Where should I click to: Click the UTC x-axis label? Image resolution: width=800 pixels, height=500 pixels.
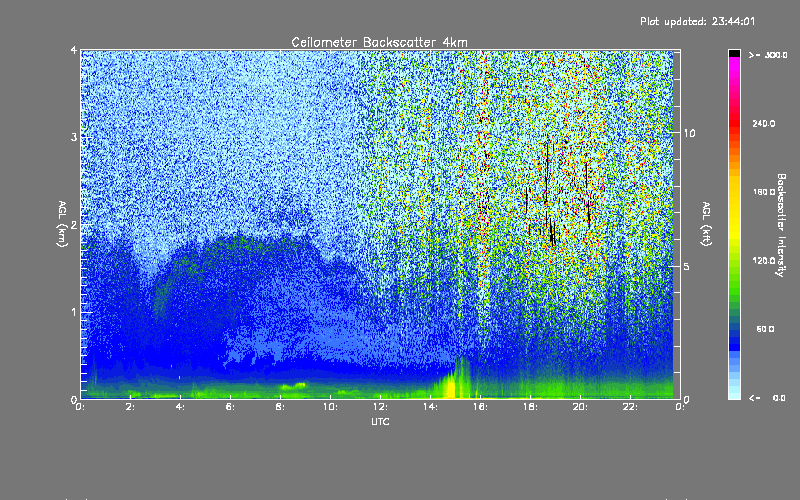(x=380, y=421)
